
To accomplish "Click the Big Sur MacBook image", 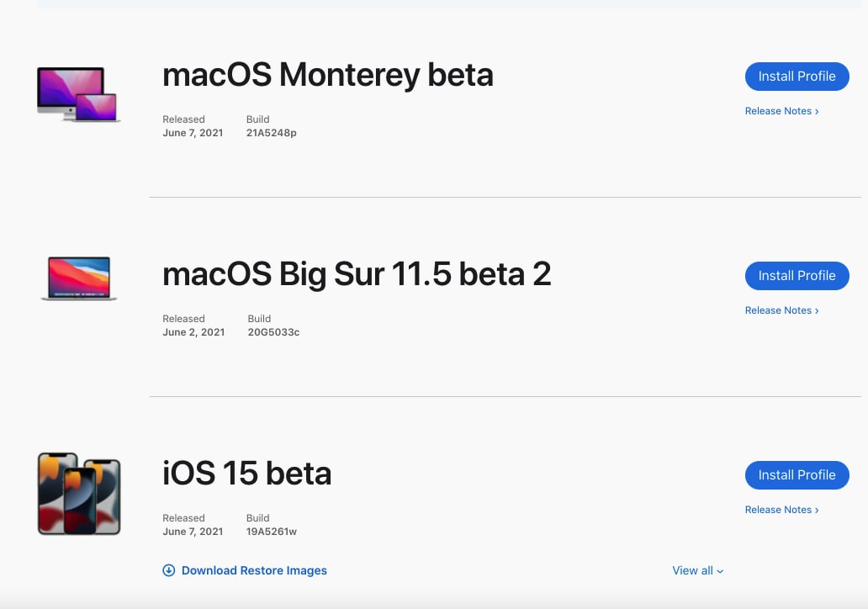I will (x=79, y=278).
